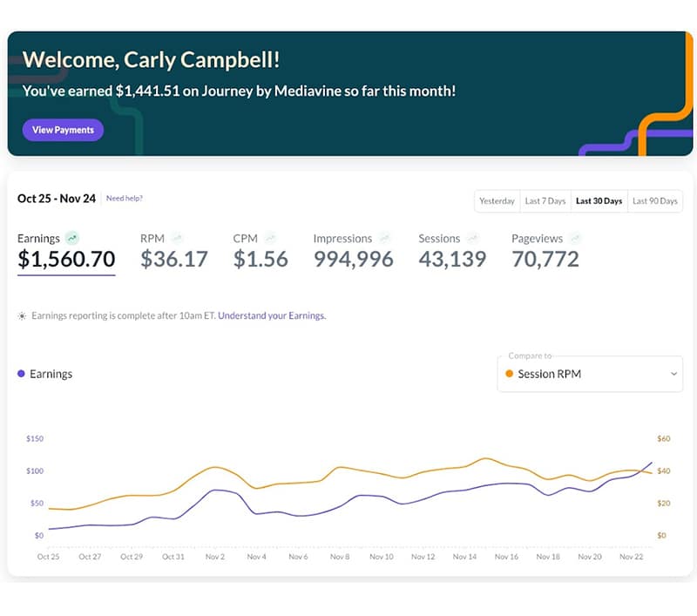Click the Oct 25 axis label
This screenshot has width=697, height=616.
coord(48,557)
